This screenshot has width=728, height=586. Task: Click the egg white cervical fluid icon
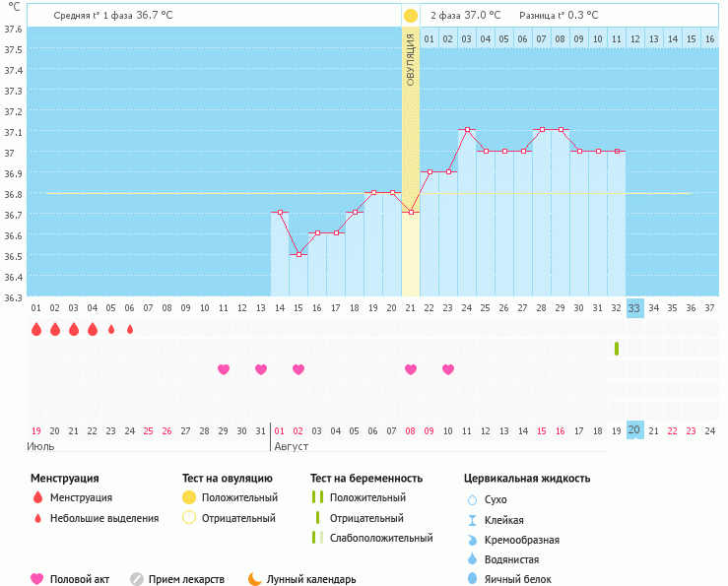[x=472, y=579]
